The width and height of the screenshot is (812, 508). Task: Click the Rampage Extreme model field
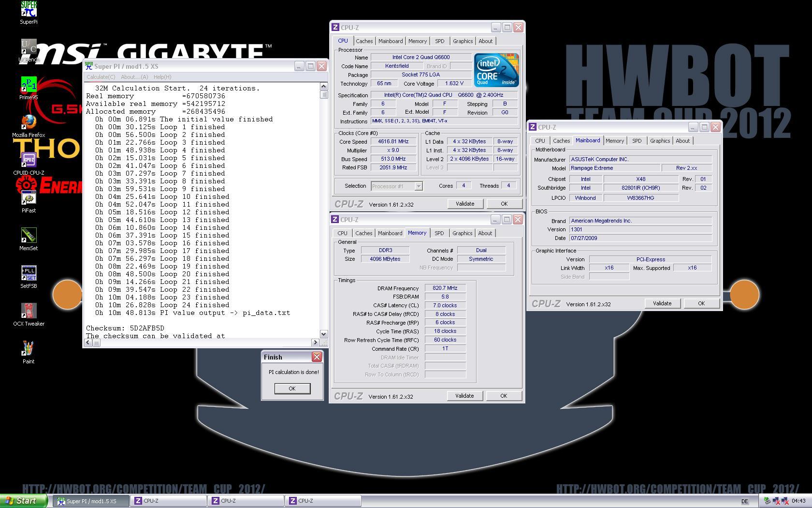(614, 168)
